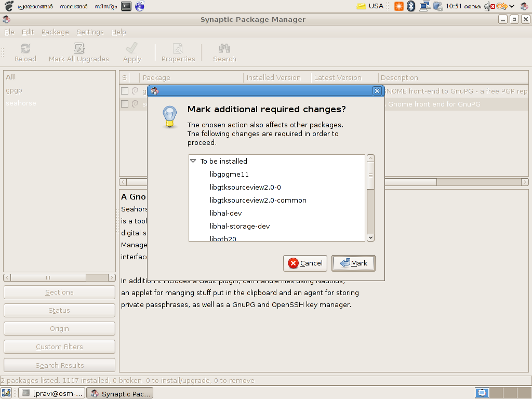The image size is (532, 399).
Task: Open the USA keyboard layout indicator
Action: (370, 6)
